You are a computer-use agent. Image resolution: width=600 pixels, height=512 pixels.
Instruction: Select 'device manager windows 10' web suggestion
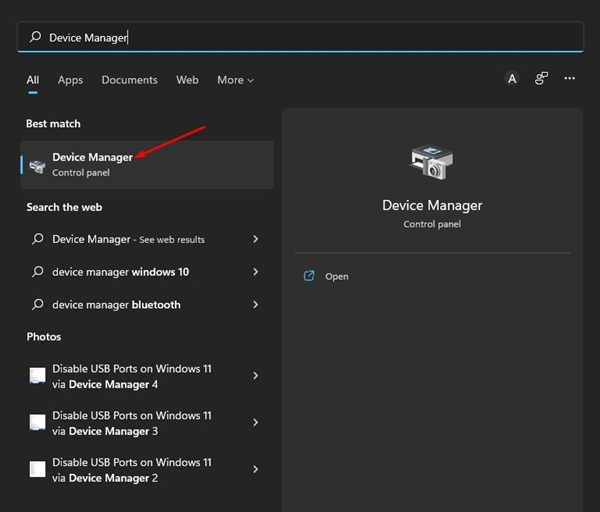pos(146,272)
